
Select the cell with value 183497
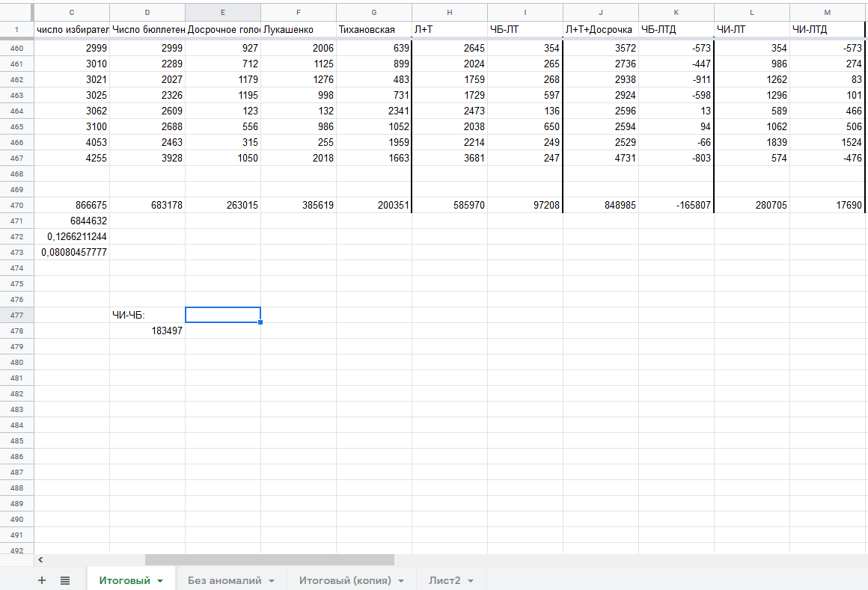coord(147,331)
